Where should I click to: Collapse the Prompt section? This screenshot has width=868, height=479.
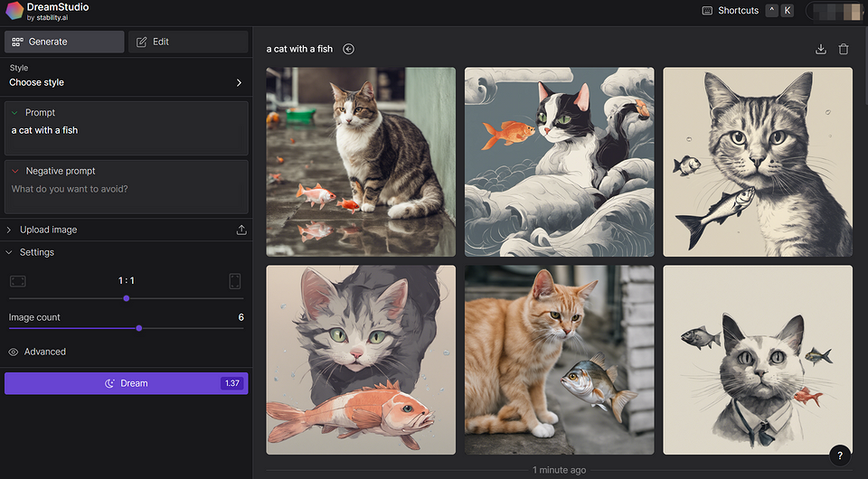tap(15, 113)
